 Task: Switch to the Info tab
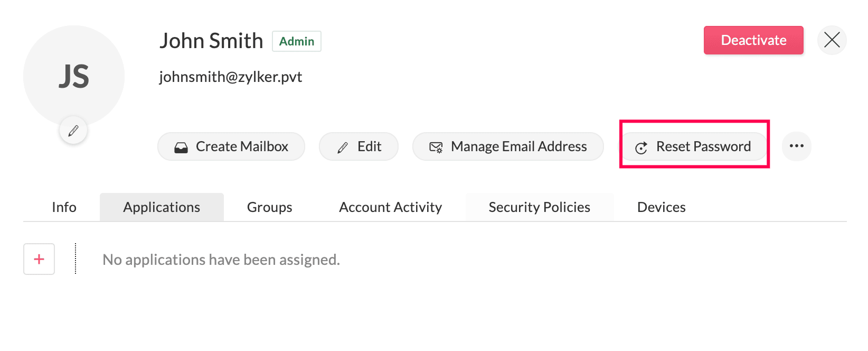pos(64,207)
